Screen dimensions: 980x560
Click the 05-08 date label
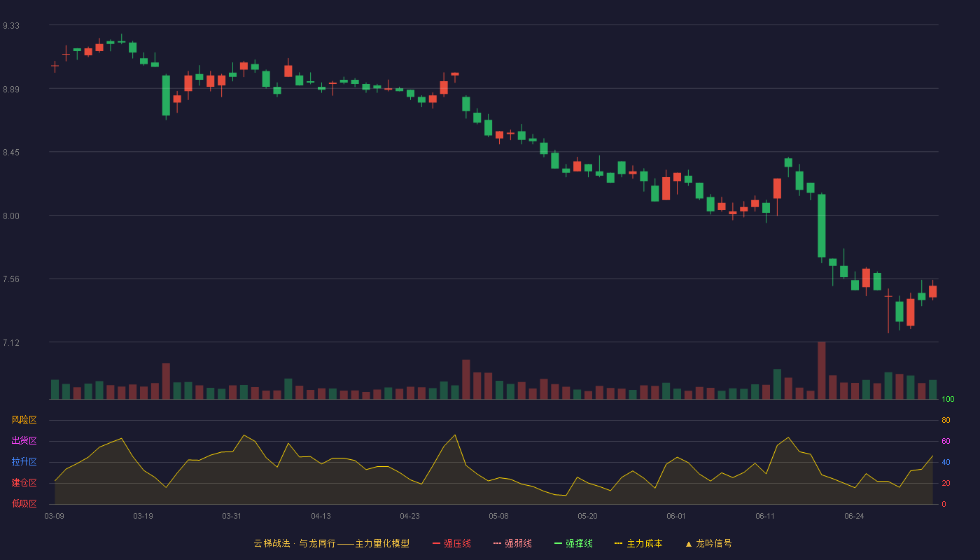tap(499, 516)
